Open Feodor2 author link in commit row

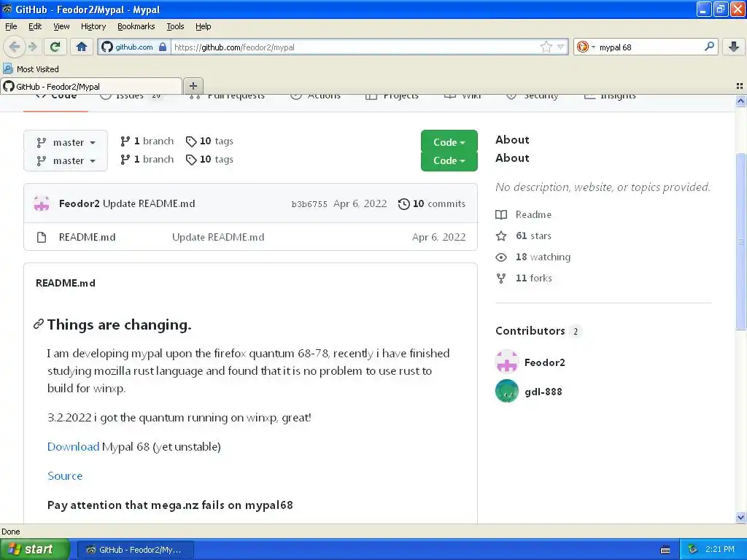point(79,203)
